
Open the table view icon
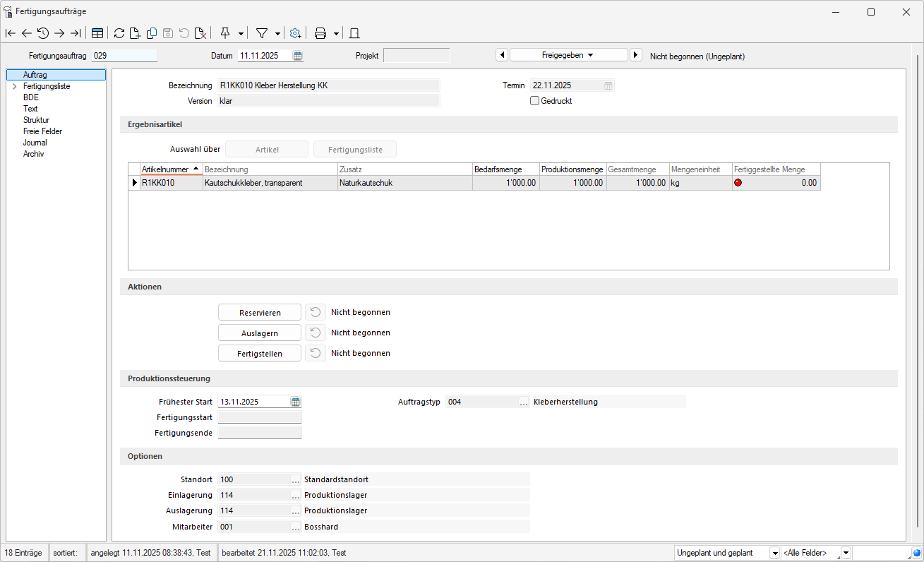(97, 33)
